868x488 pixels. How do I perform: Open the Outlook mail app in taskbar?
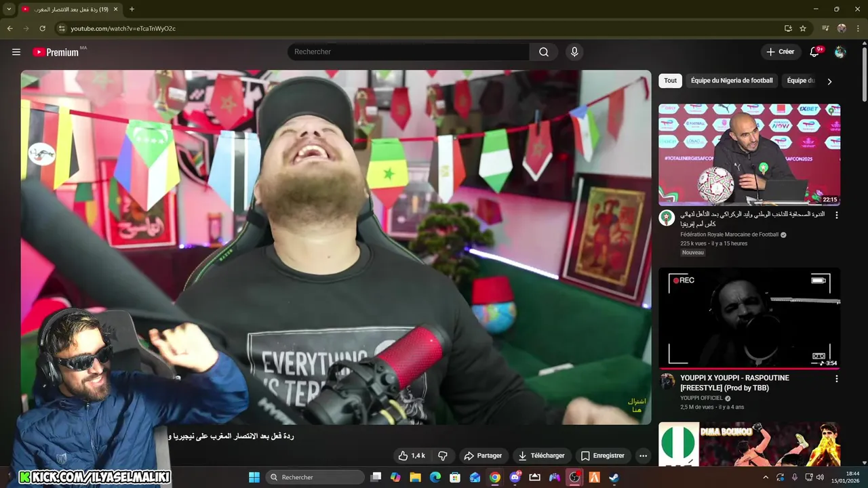click(x=475, y=477)
